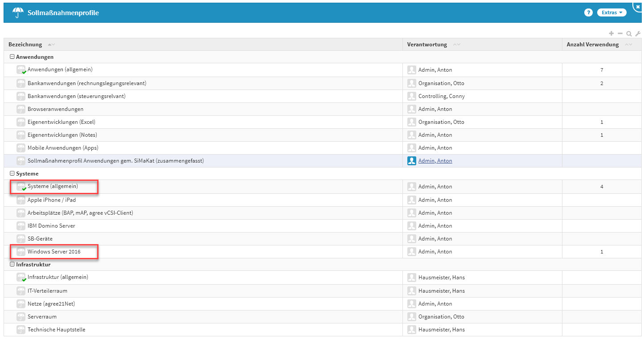Click the help question mark icon

(588, 12)
